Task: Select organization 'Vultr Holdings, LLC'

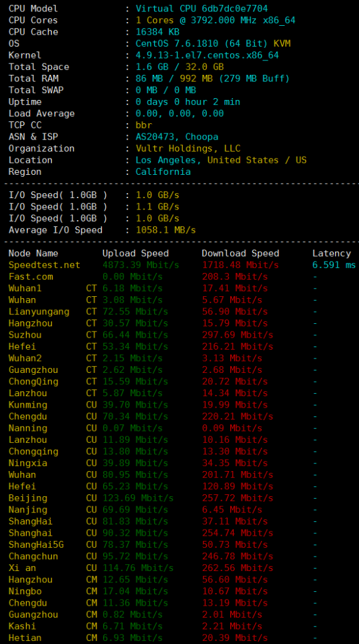Action: coord(188,148)
